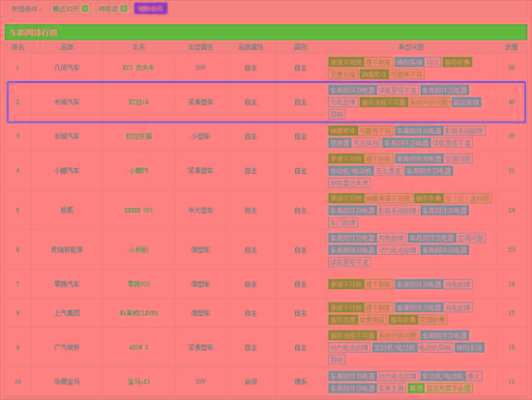Click the 车身生锈 tag in 宝马iX3 row
The image size is (532, 400).
[391, 388]
